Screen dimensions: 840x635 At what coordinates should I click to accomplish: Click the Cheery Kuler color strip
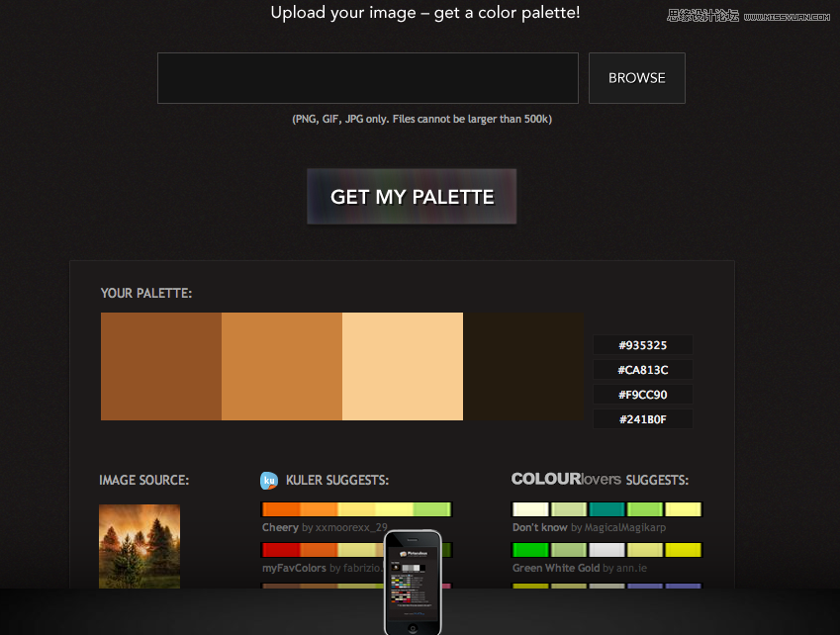[357, 509]
